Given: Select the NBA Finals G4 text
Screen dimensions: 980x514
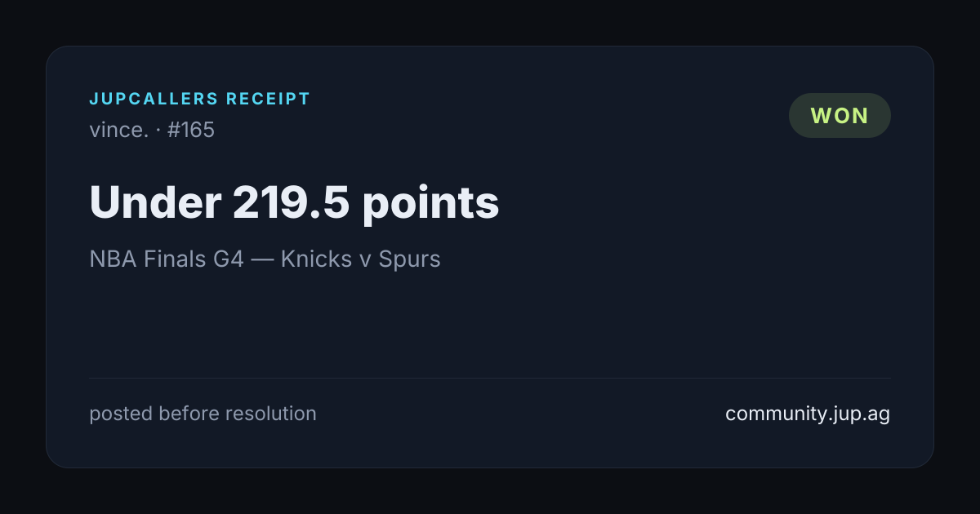Looking at the screenshot, I should coord(167,259).
